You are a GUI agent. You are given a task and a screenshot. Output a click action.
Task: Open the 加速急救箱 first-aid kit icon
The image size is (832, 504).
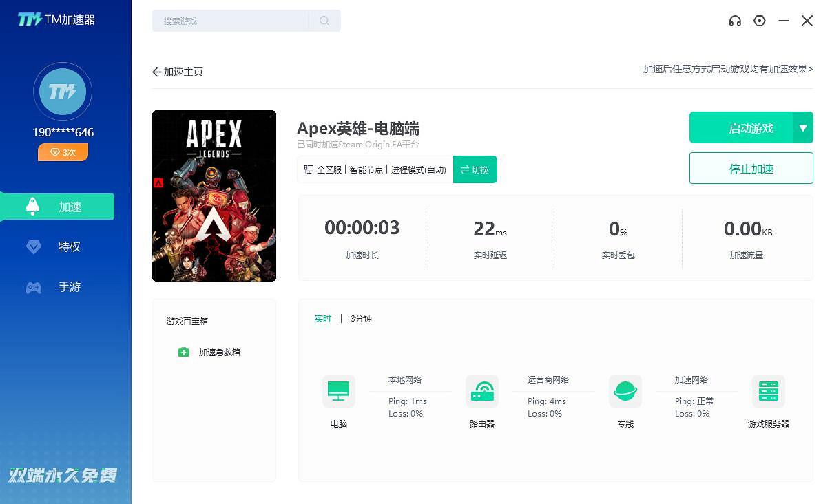tap(183, 352)
